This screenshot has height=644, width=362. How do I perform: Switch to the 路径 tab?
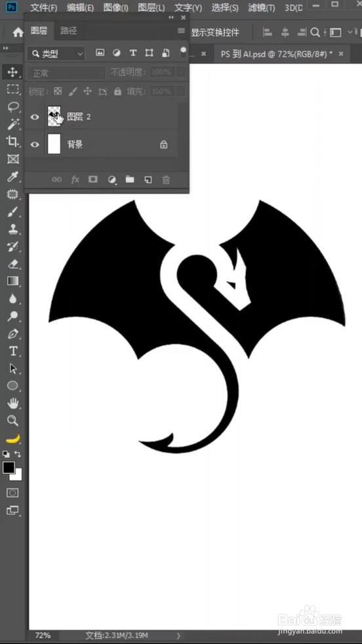pos(68,31)
